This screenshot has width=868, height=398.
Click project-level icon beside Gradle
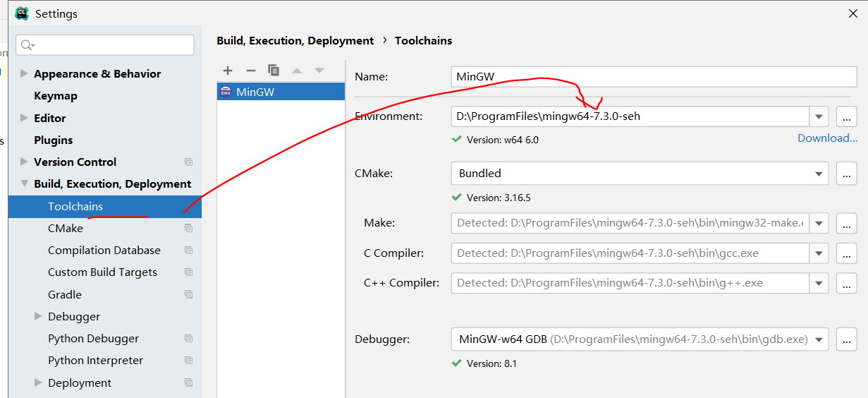click(188, 294)
